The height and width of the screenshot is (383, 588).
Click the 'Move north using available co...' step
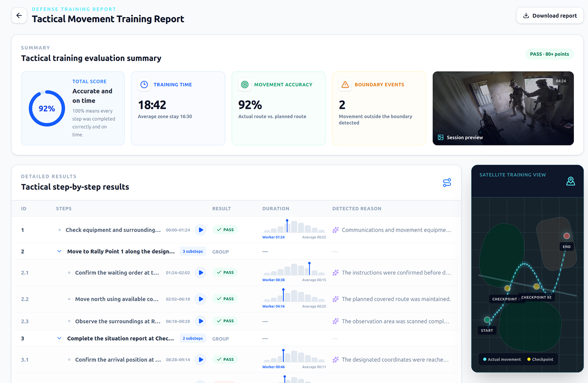(x=117, y=299)
